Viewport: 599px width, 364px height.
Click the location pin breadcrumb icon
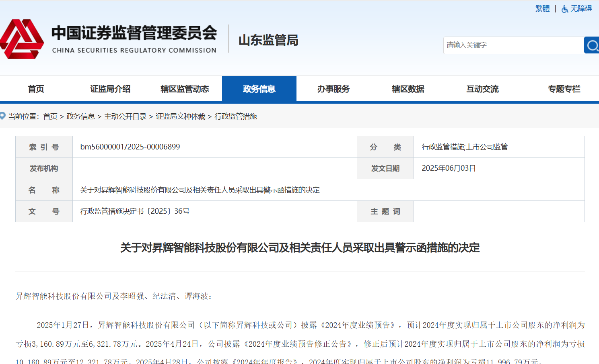click(3, 116)
